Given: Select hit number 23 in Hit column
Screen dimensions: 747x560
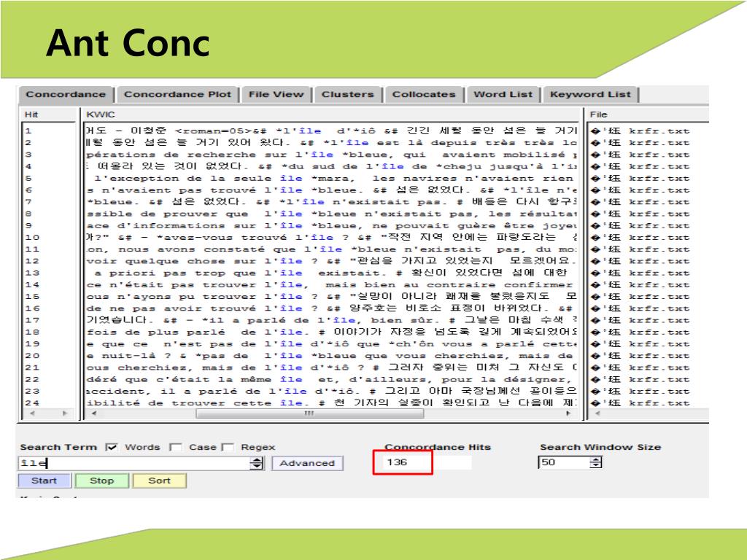Looking at the screenshot, I should click(x=32, y=391).
